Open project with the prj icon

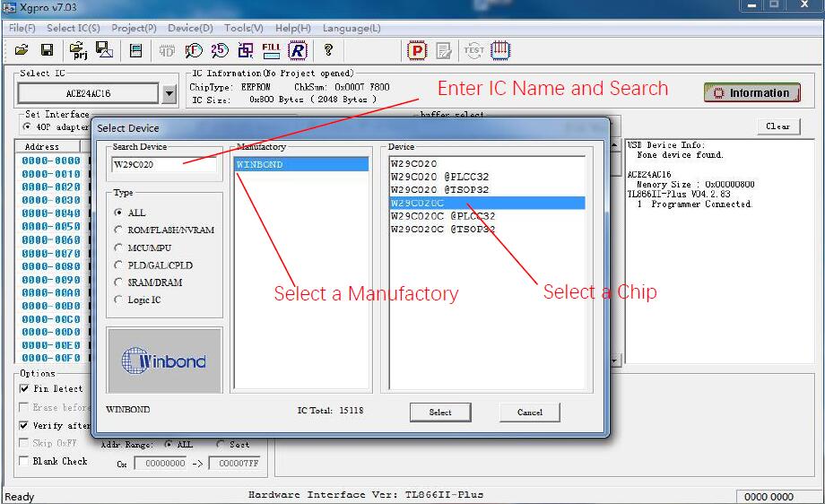[78, 50]
